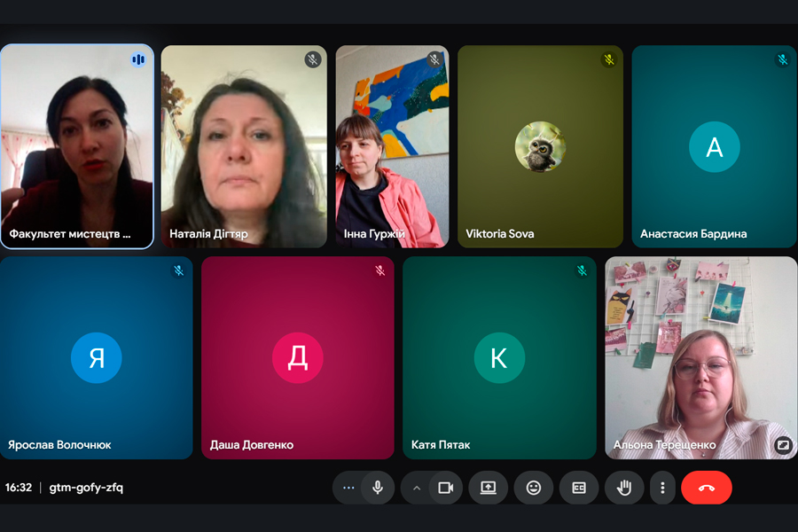Click muted mic icon on Інна Гуржій

(x=434, y=60)
